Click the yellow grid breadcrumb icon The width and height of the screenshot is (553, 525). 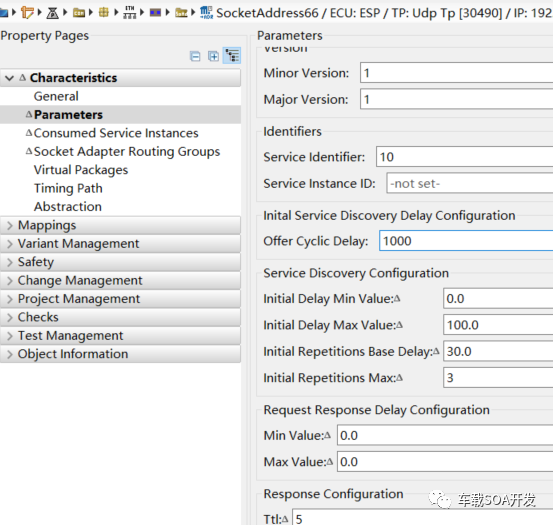(104, 13)
